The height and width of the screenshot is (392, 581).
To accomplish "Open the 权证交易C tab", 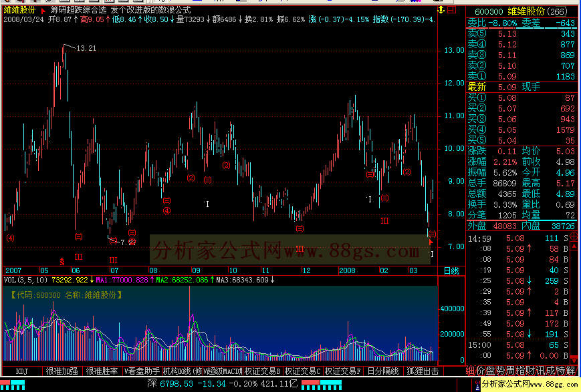I will point(302,371).
